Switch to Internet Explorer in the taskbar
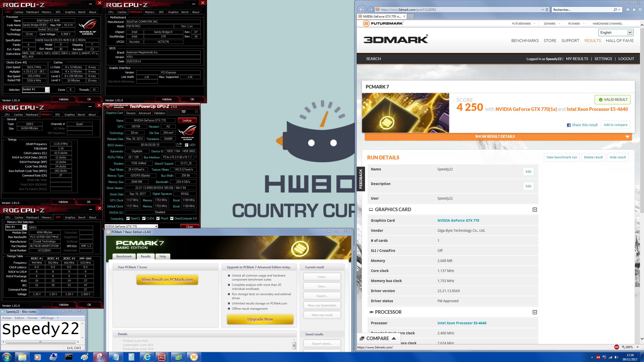Screen dimensions: 644x362 pos(147,357)
